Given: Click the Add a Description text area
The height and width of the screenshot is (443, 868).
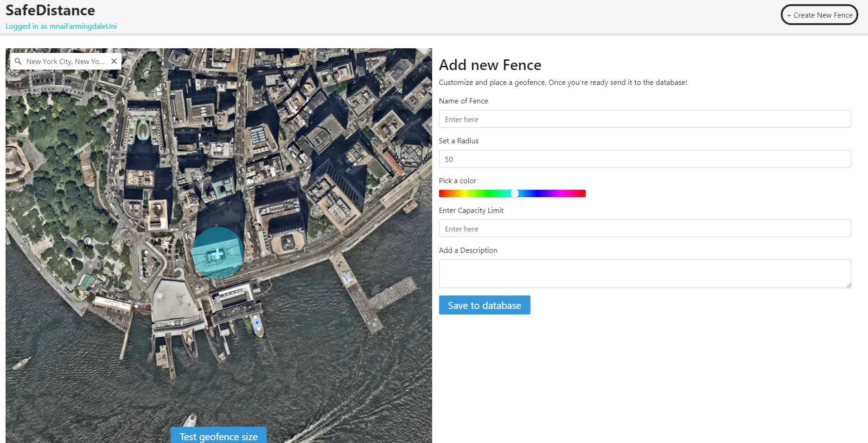Looking at the screenshot, I should [x=645, y=274].
